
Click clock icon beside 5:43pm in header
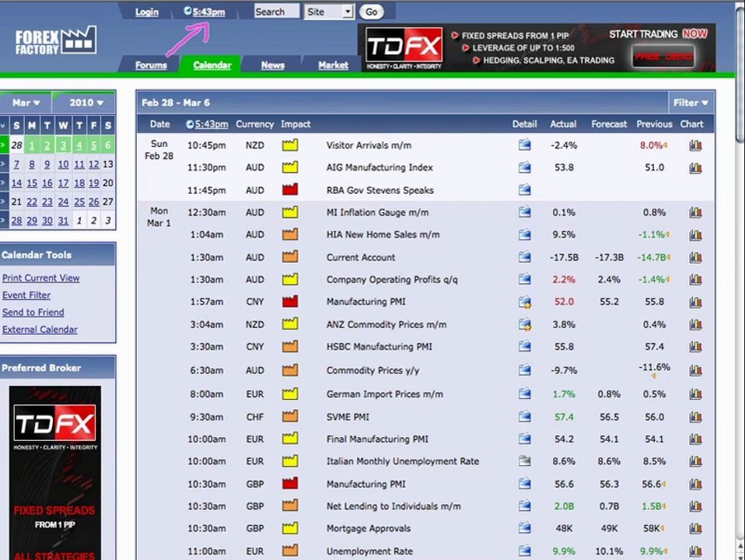[x=187, y=12]
